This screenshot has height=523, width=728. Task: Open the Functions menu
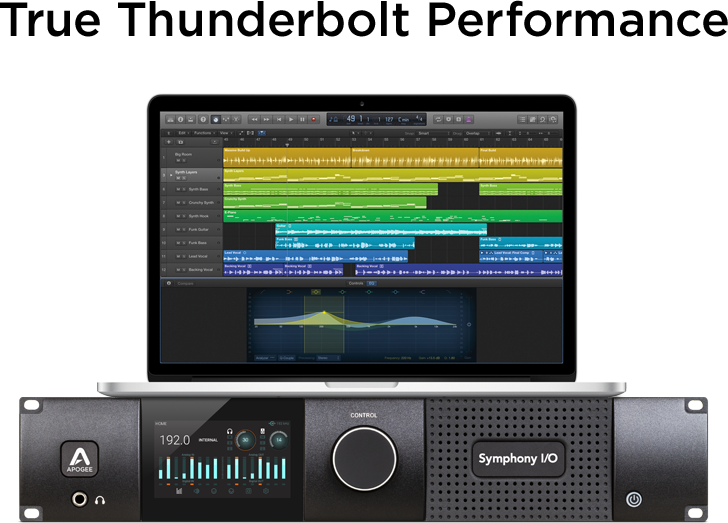[x=204, y=133]
